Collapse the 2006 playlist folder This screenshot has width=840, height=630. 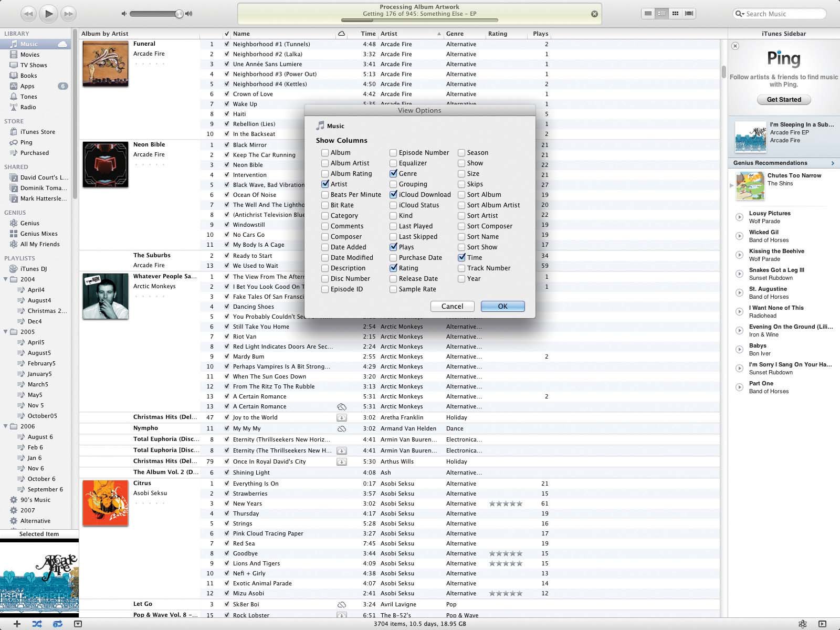tap(6, 426)
